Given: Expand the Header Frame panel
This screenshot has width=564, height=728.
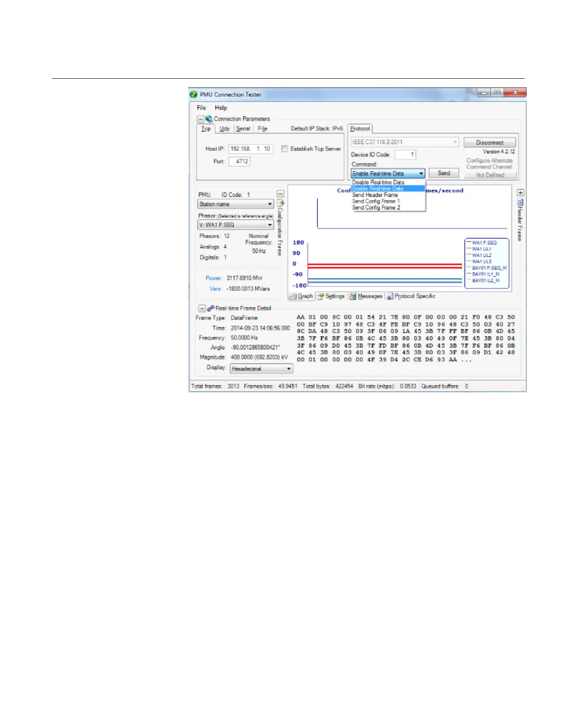Looking at the screenshot, I should coord(520,193).
